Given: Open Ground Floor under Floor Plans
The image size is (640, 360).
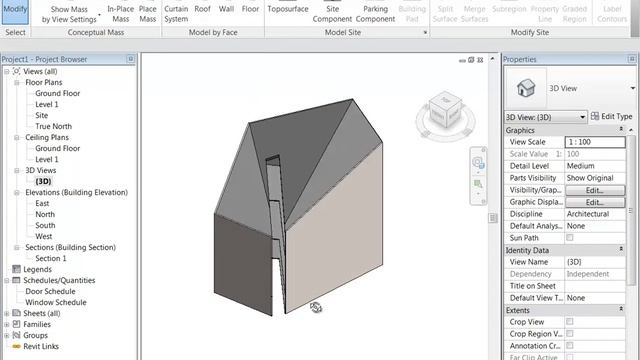Looking at the screenshot, I should coord(58,93).
